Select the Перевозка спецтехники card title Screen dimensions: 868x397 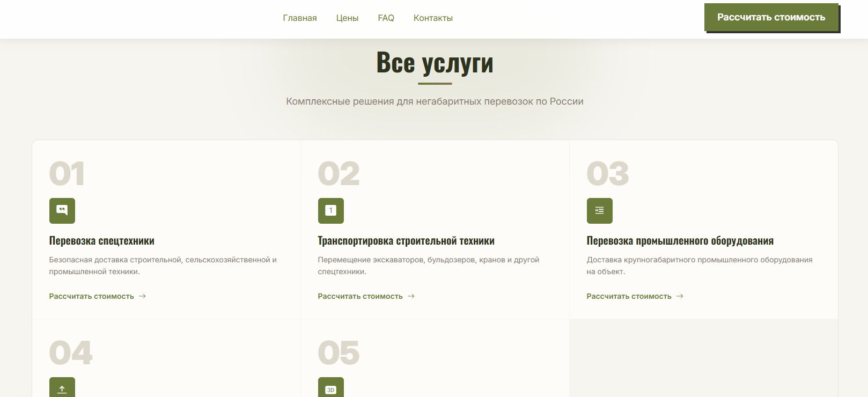point(102,241)
